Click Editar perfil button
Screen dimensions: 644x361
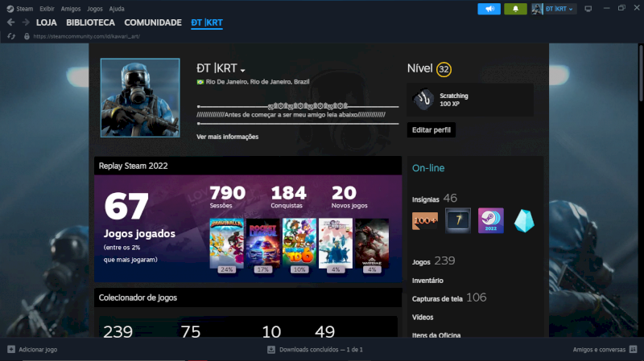(431, 130)
